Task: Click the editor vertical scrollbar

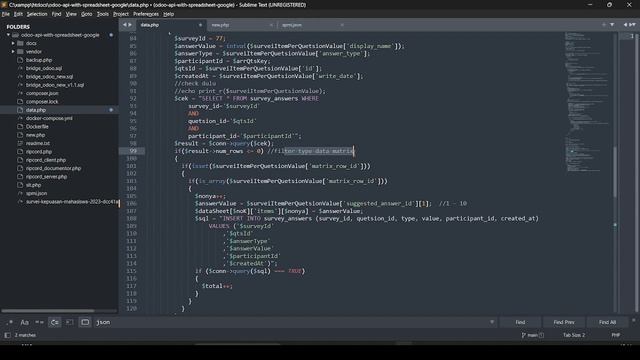Action: coord(615,171)
